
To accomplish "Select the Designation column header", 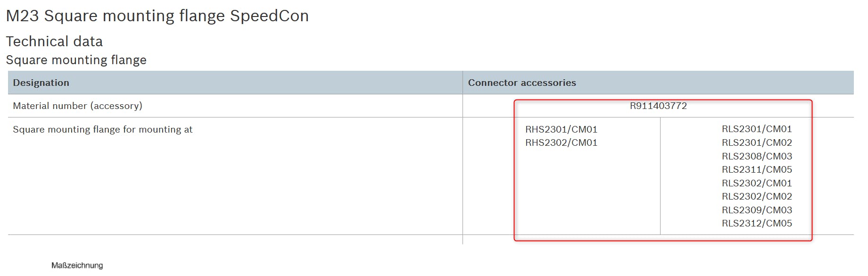I will (x=41, y=83).
